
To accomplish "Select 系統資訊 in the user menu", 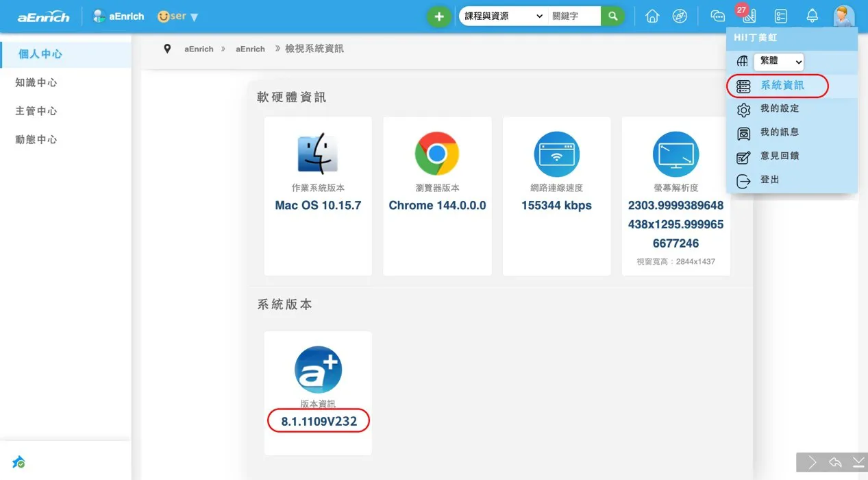I will pyautogui.click(x=782, y=86).
